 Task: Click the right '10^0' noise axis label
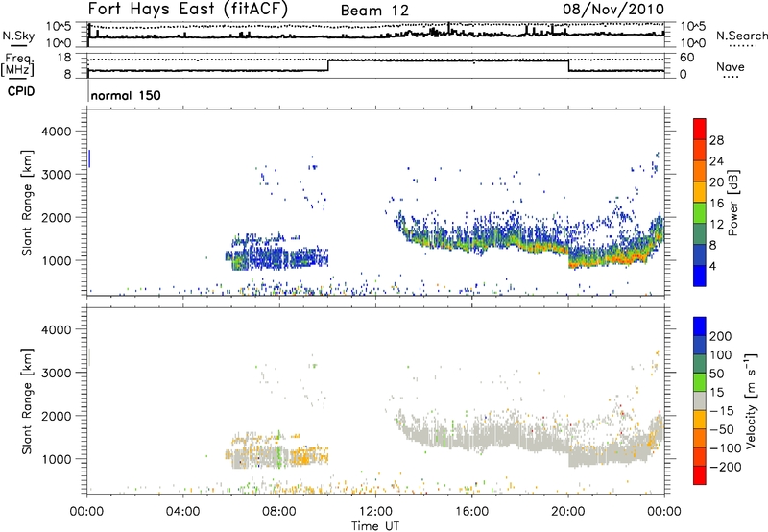pyautogui.click(x=693, y=43)
